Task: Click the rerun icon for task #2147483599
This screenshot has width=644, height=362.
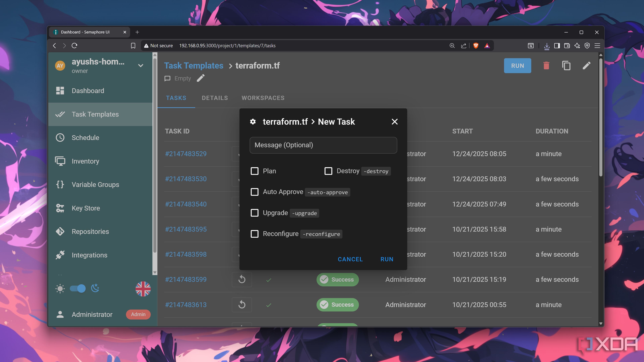Action: tap(242, 279)
